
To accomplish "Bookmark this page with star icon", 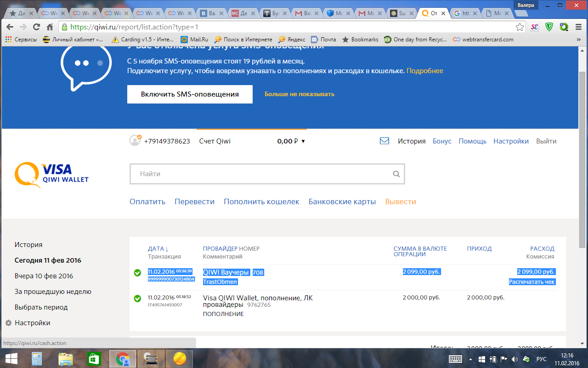I will (520, 27).
